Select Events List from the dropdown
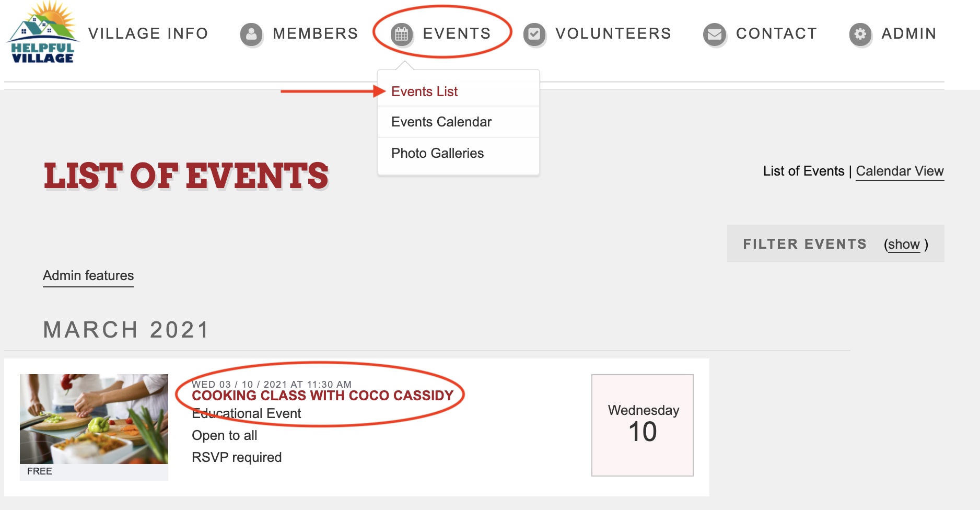Viewport: 980px width, 510px height. point(424,91)
